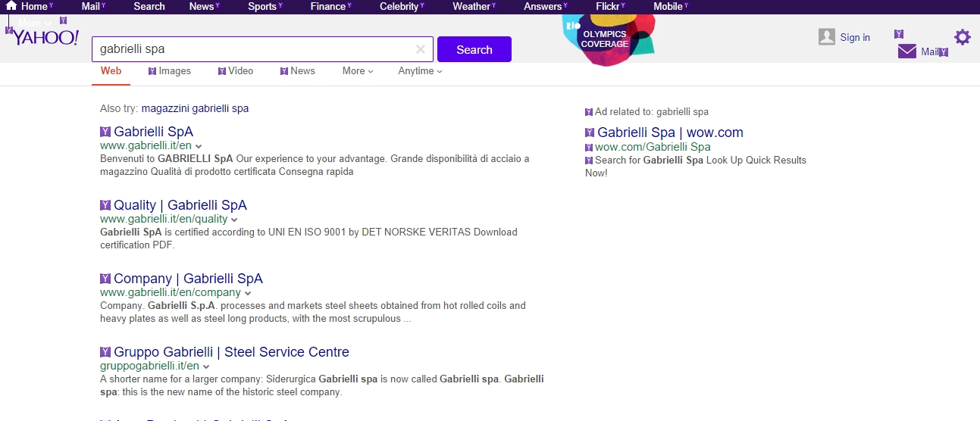This screenshot has width=980, height=421.
Task: Open the More search filter dropdown
Action: pyautogui.click(x=358, y=71)
